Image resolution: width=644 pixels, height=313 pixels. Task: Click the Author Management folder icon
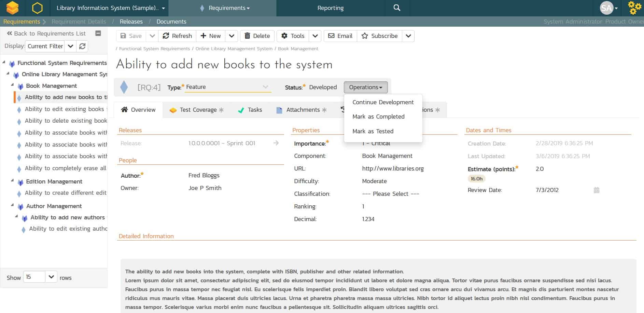tap(20, 206)
